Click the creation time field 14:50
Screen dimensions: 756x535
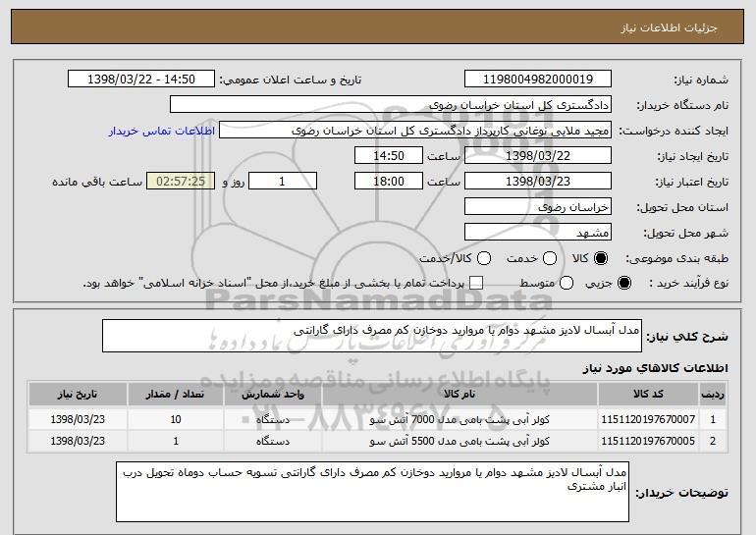click(389, 156)
